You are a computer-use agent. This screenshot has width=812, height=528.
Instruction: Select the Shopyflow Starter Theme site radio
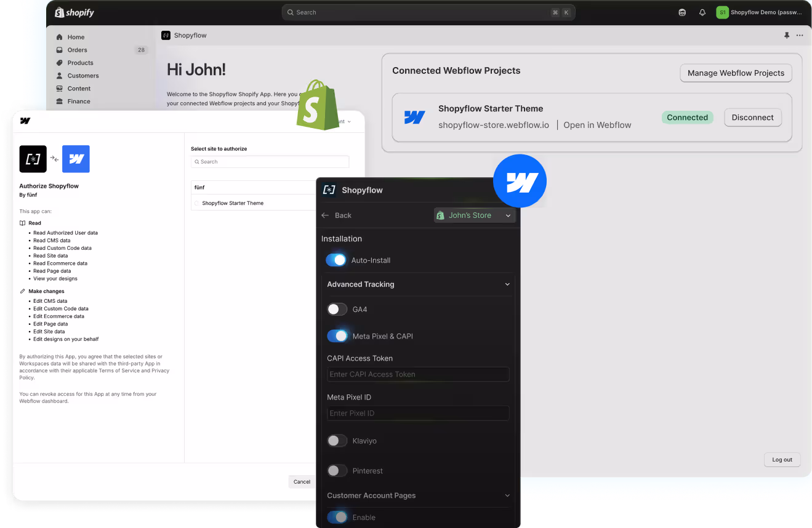(196, 203)
